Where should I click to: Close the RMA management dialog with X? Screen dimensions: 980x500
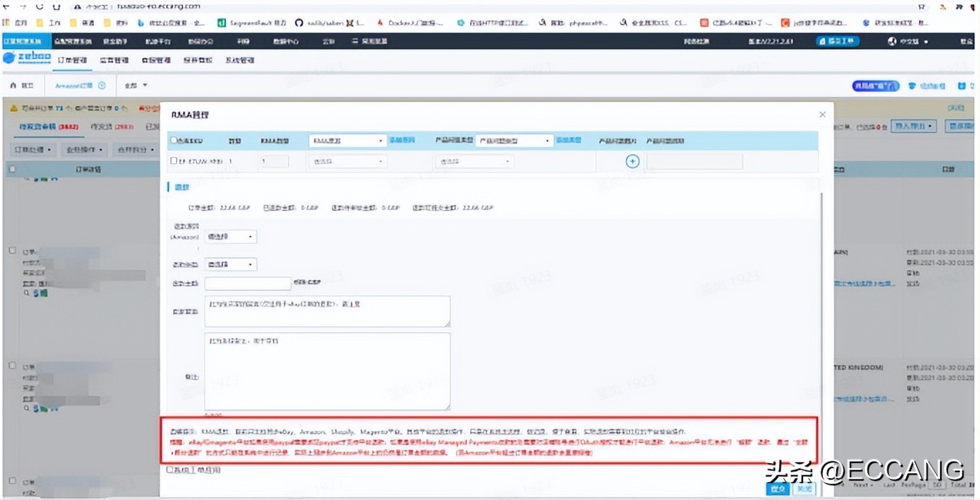pyautogui.click(x=822, y=114)
